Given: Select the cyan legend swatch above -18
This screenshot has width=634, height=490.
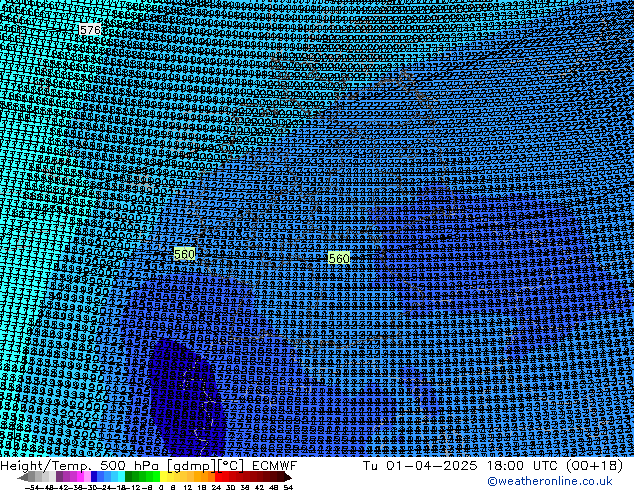Looking at the screenshot, I should (x=121, y=477).
